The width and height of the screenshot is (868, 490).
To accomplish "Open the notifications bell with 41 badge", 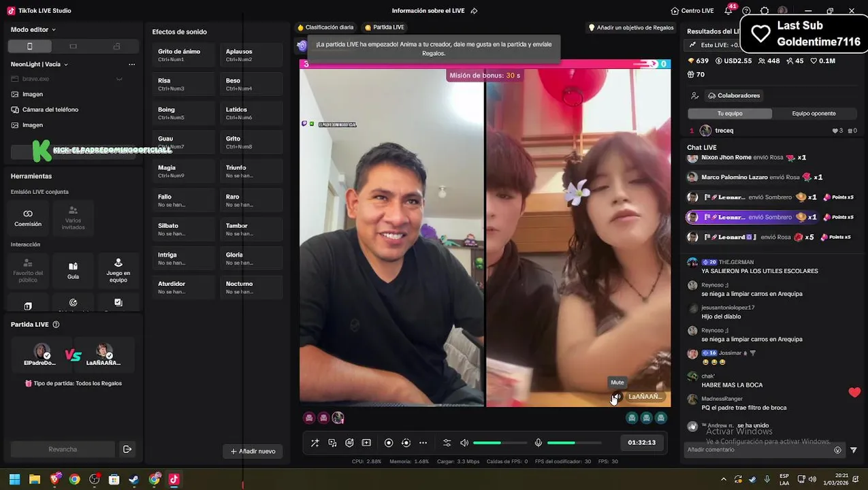I will pos(728,10).
